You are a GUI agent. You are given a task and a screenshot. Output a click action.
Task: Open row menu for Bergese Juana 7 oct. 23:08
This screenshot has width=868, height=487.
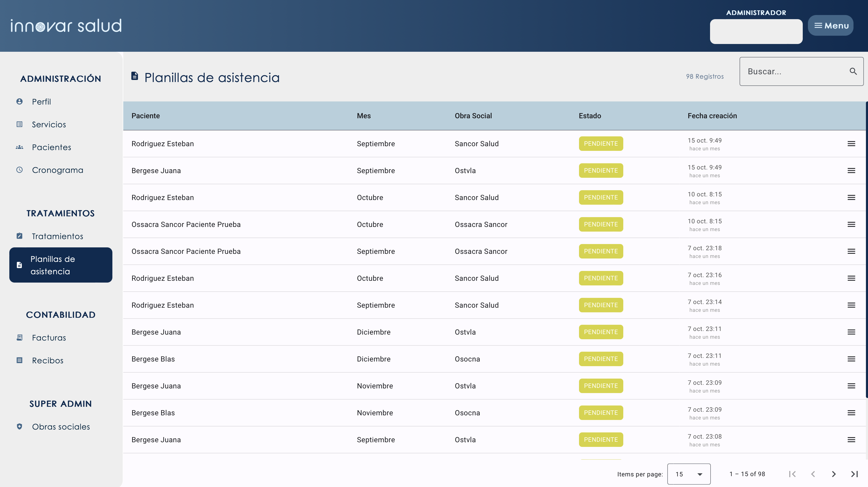click(851, 440)
